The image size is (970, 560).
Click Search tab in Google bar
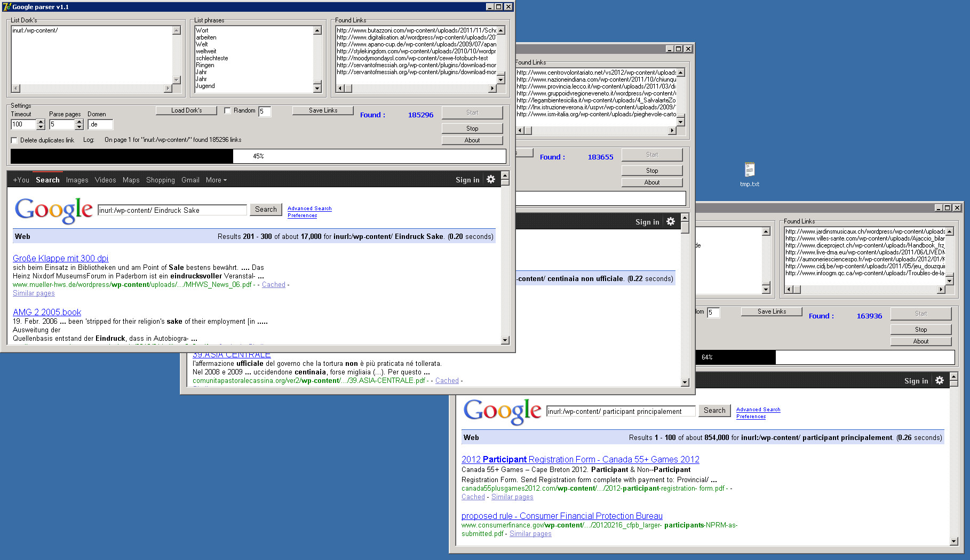click(x=47, y=180)
